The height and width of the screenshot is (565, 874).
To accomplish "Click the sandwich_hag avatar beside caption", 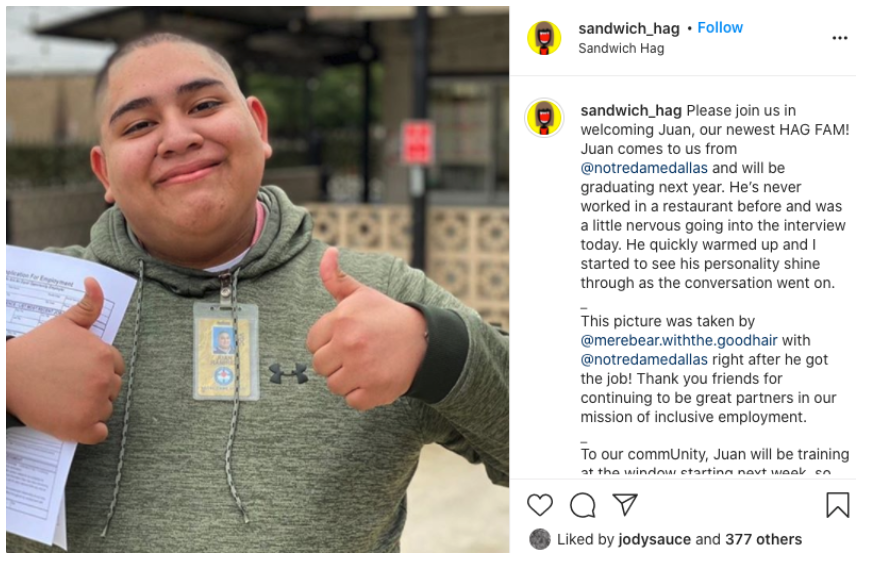I will point(544,118).
